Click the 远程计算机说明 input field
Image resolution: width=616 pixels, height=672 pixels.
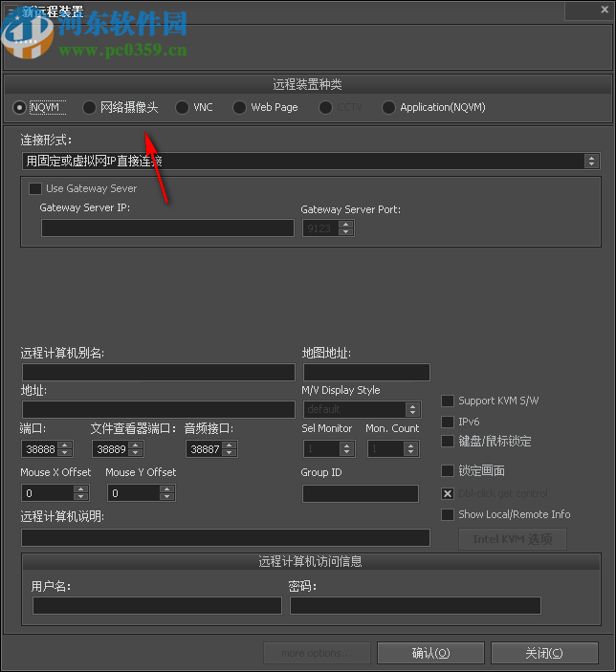[226, 538]
